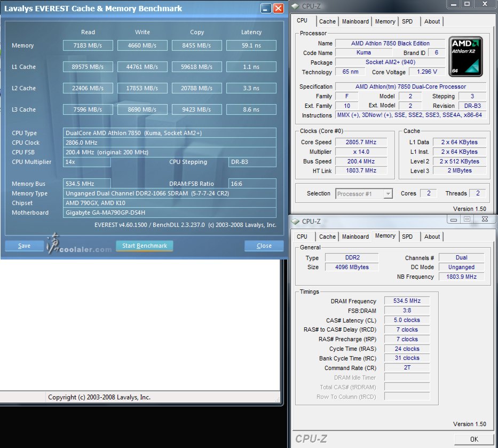Click the Memory Bus value 534.5 MHz in EVEREST
Viewport: 498px width, 448px height.
pos(86,183)
